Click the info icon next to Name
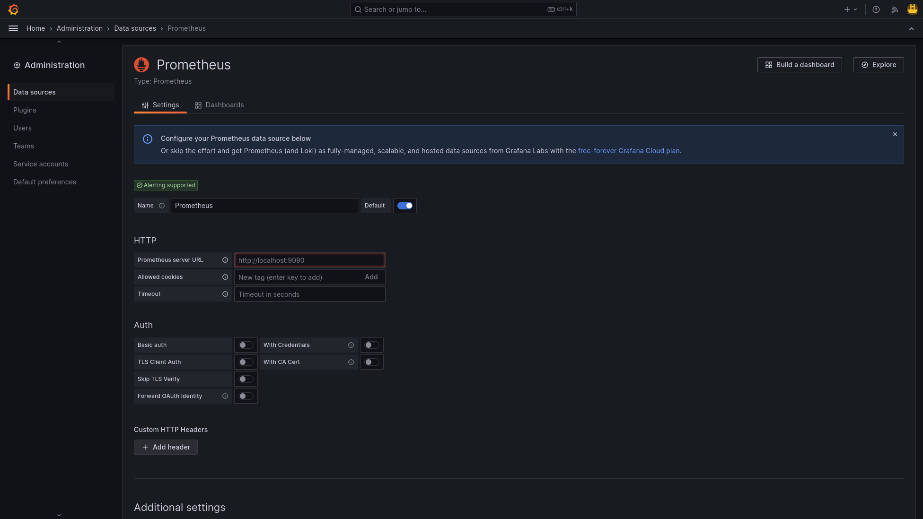923x519 pixels. tap(162, 205)
